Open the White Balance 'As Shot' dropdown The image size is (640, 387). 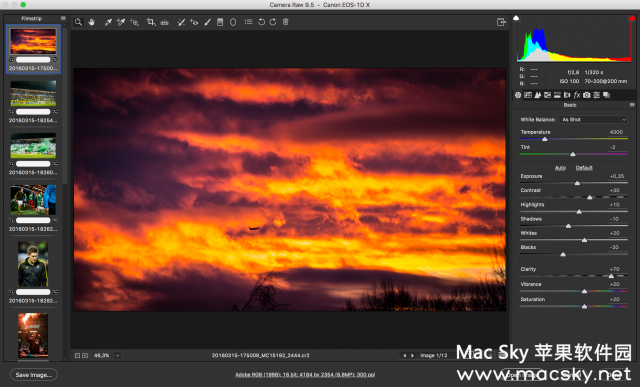(x=593, y=120)
